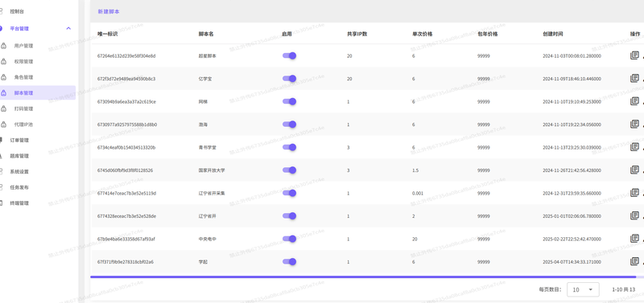Screen dimensions: 644x303
Task: Click the icon beside 角色管理
Action: [x=3, y=77]
